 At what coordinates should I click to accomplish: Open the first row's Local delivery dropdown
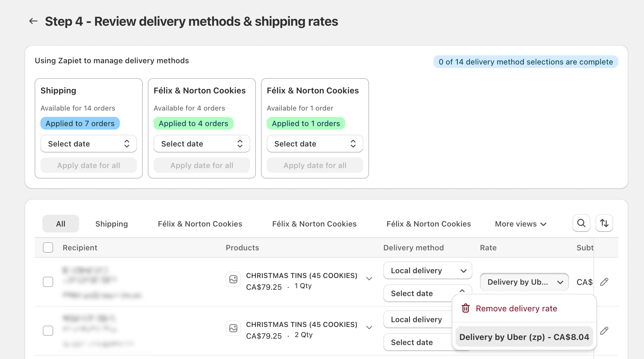(x=427, y=270)
